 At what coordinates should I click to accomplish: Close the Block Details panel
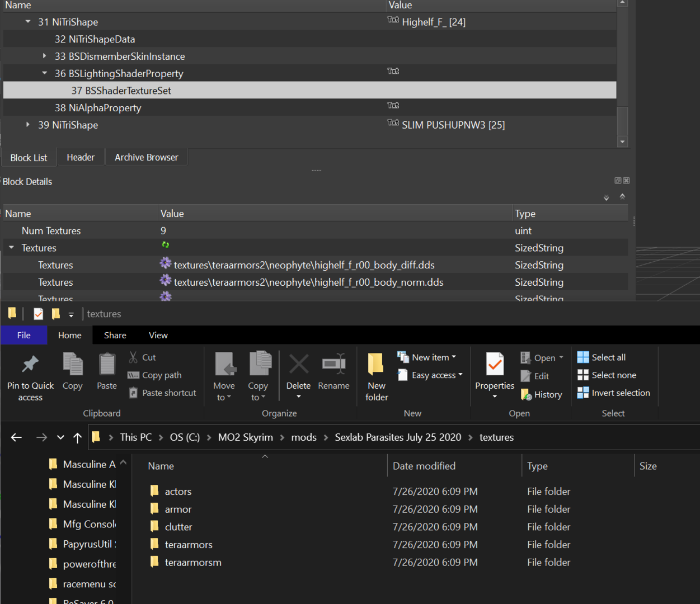[627, 181]
